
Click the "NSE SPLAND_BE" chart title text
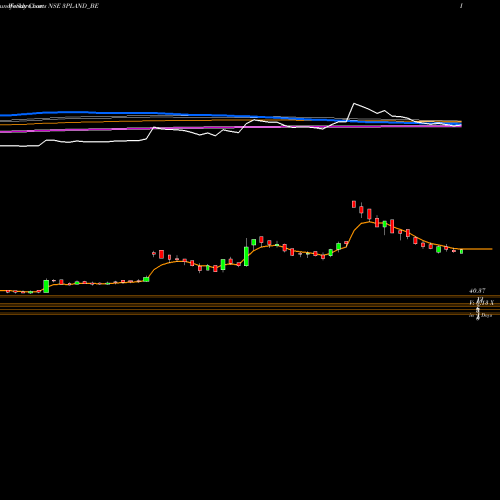[x=73, y=6]
